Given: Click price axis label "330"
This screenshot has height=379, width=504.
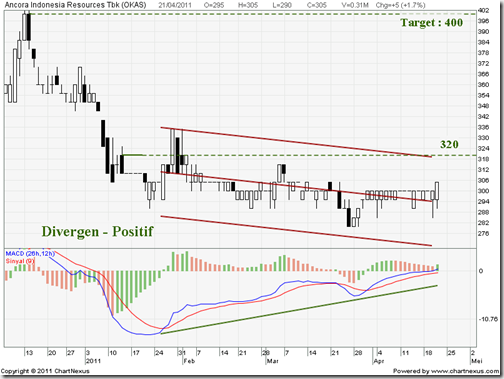Looking at the screenshot, I should coord(483,138).
